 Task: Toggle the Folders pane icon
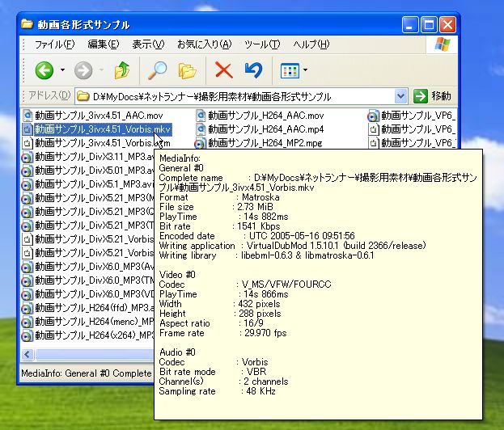click(x=187, y=70)
